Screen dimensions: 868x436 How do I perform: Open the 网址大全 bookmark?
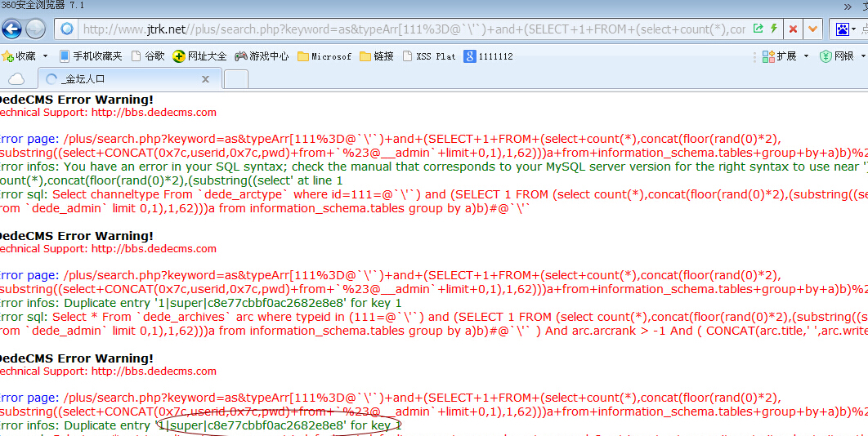pyautogui.click(x=199, y=56)
